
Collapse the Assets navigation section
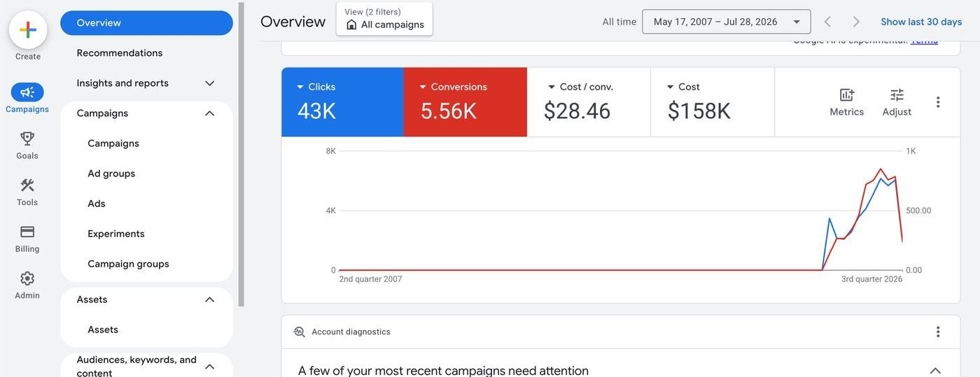pyautogui.click(x=209, y=299)
